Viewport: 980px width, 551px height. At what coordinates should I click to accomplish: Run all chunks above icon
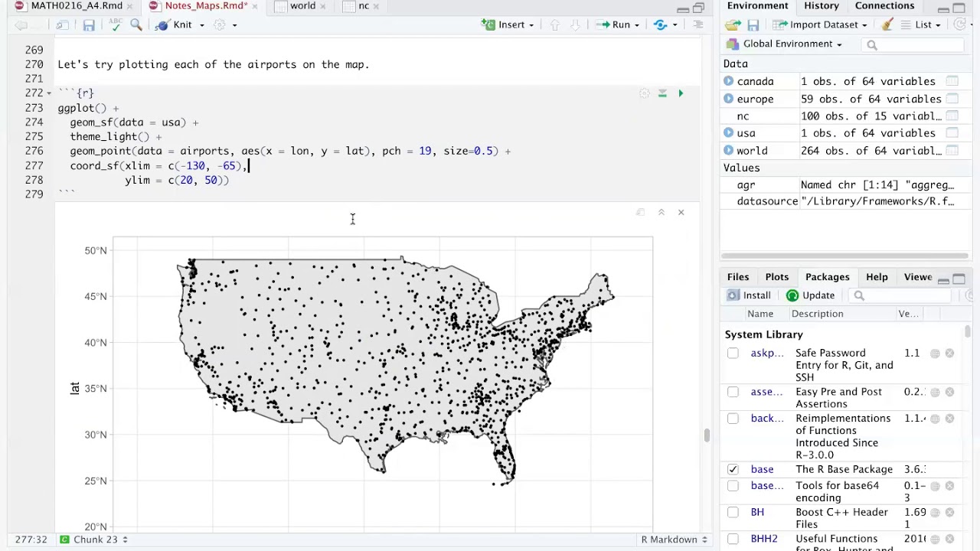(x=662, y=93)
